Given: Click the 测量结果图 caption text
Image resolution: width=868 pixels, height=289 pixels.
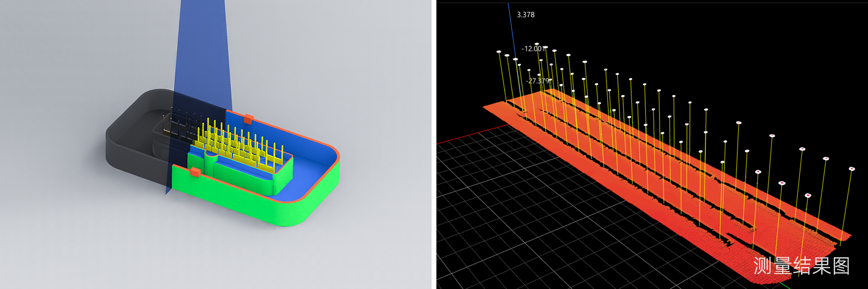Looking at the screenshot, I should tap(801, 266).
